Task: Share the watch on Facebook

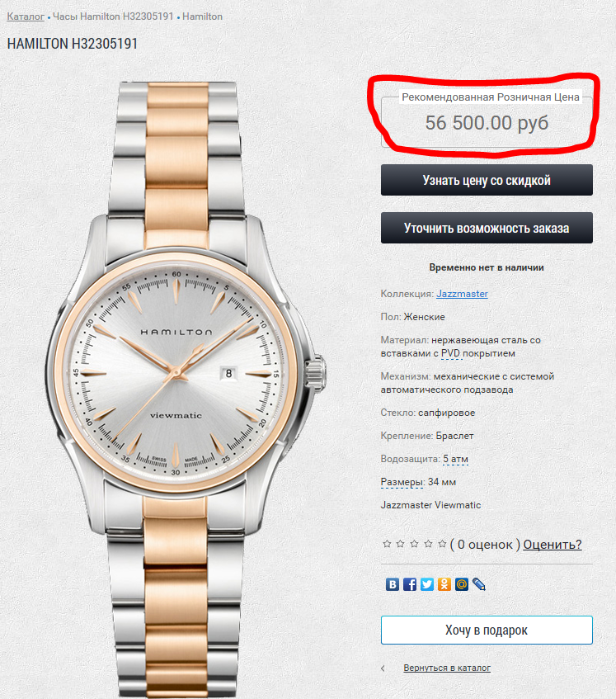Action: coord(409,584)
